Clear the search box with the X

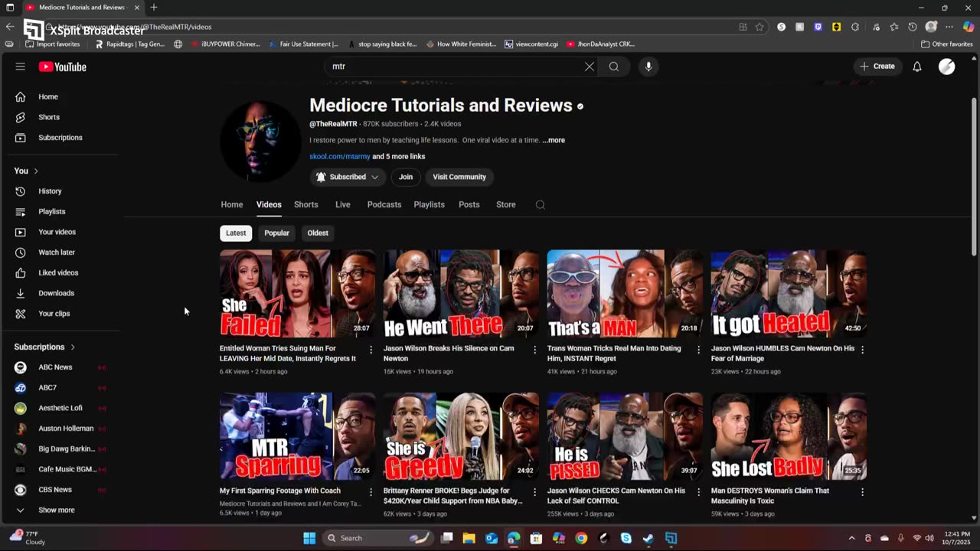coord(590,67)
